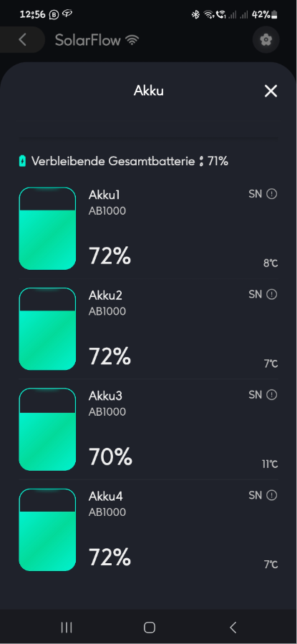
Task: Close the Akku panel with X
Action: [x=271, y=91]
